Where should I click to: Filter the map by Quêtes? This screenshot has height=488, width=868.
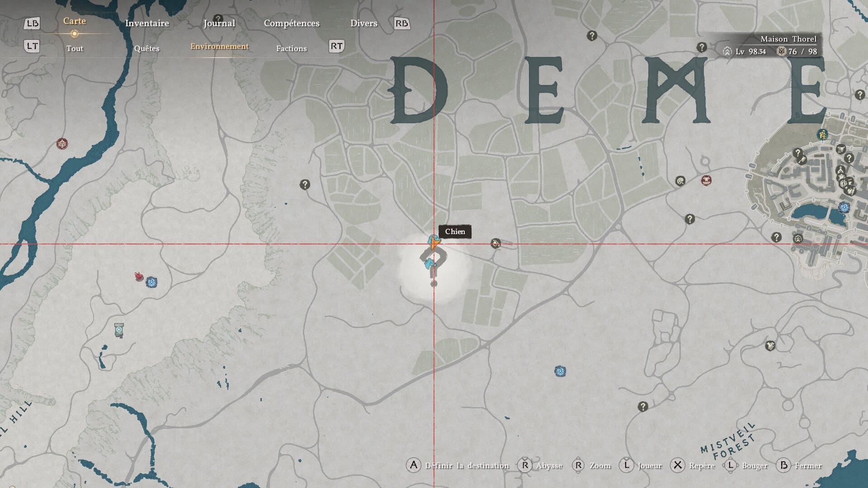pyautogui.click(x=147, y=48)
